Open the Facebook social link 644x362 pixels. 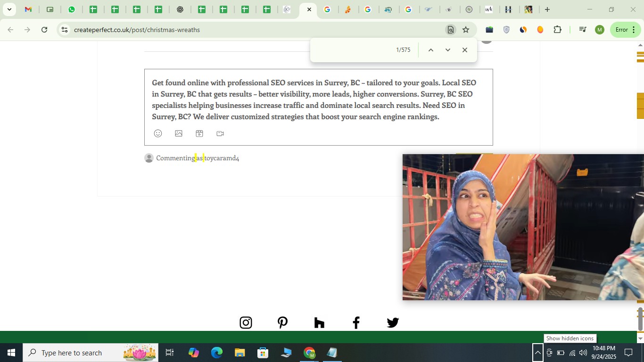point(356,322)
